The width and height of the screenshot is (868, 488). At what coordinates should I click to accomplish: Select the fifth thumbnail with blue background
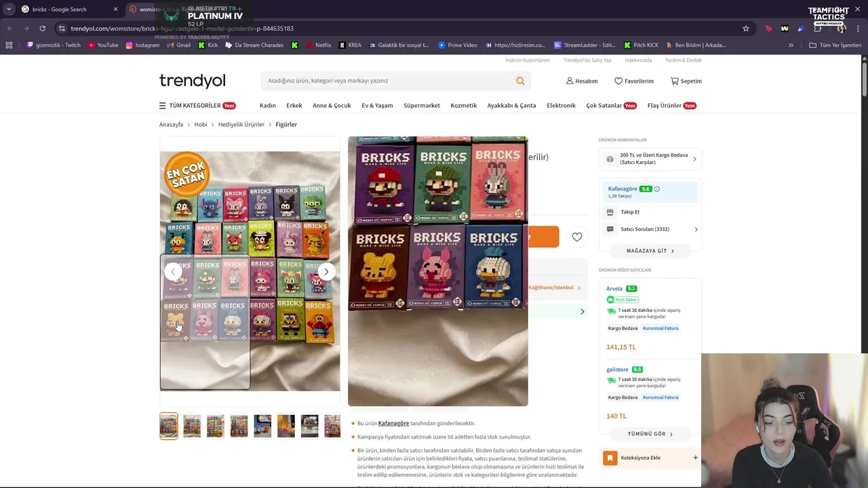pos(262,426)
